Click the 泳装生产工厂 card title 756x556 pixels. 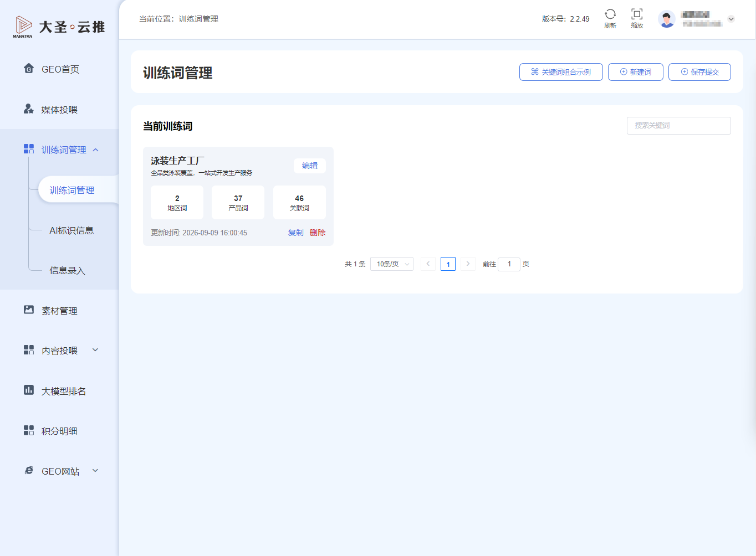coord(178,161)
